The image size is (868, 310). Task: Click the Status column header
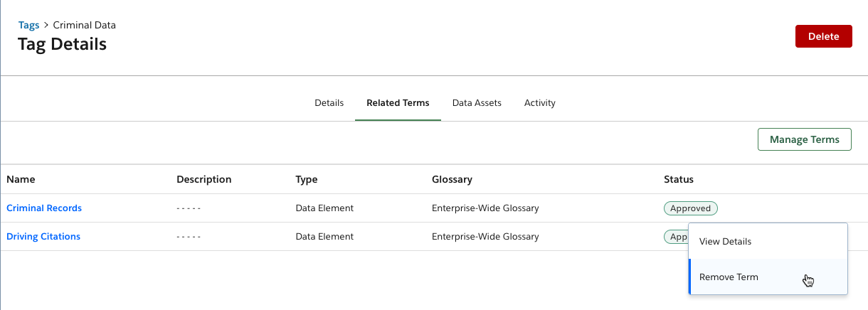tap(679, 179)
